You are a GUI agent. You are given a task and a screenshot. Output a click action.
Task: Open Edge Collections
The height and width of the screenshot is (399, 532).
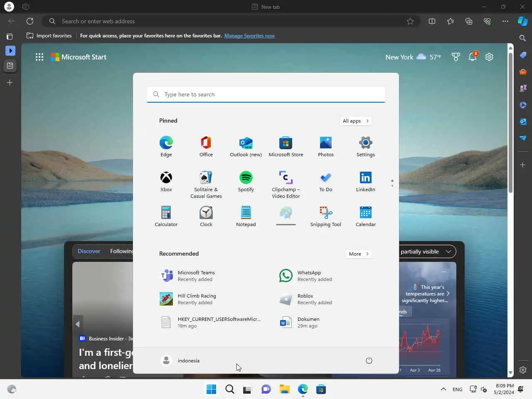[469, 21]
